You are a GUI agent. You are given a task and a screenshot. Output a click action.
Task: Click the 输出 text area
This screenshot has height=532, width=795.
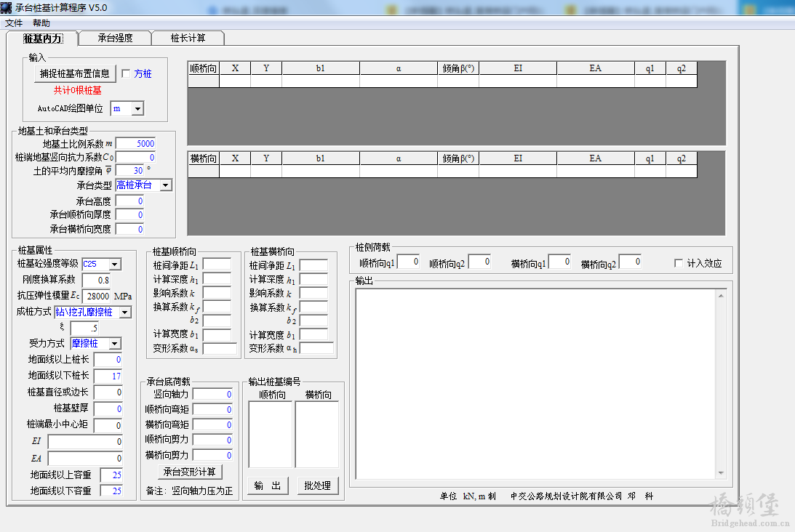[x=536, y=384]
